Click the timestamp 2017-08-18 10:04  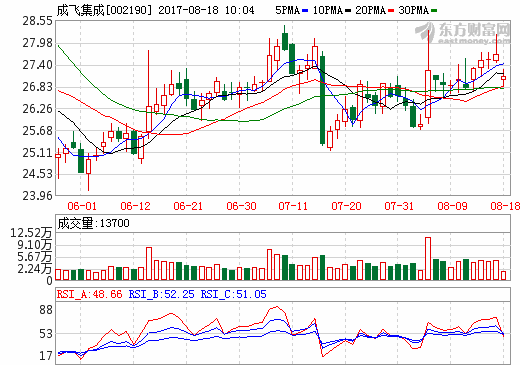[x=206, y=10]
